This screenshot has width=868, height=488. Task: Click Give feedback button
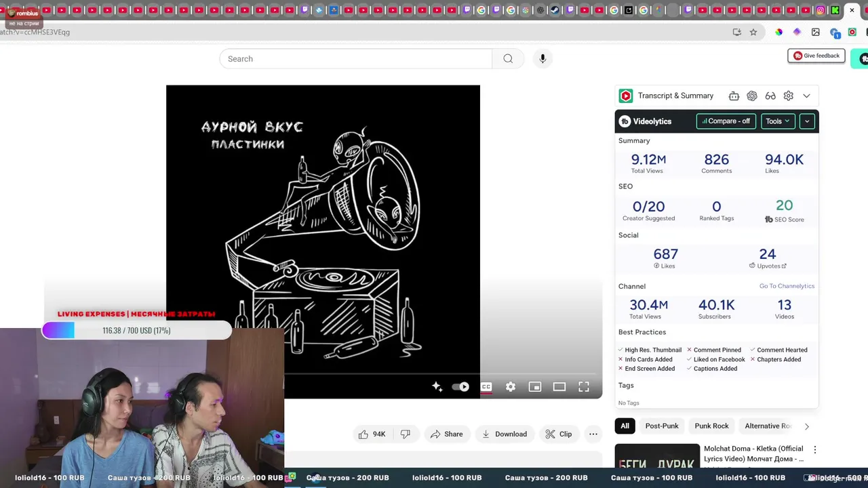[816, 56]
